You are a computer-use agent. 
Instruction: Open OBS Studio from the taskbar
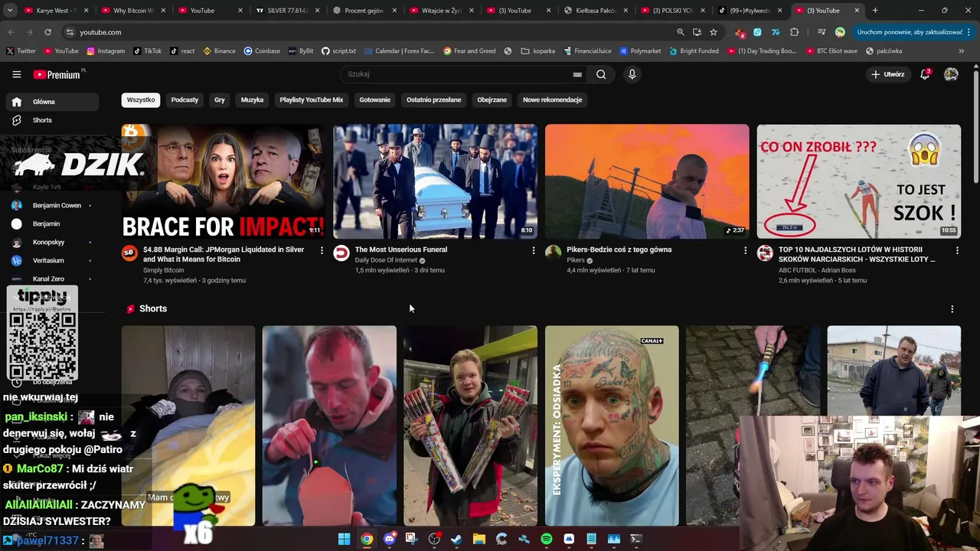tap(434, 539)
